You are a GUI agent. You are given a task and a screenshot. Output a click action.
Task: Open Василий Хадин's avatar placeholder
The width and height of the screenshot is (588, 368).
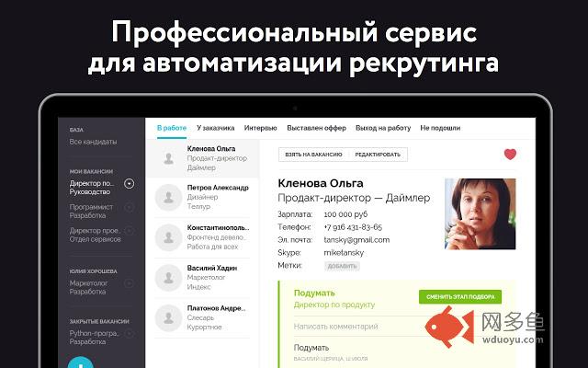[169, 277]
